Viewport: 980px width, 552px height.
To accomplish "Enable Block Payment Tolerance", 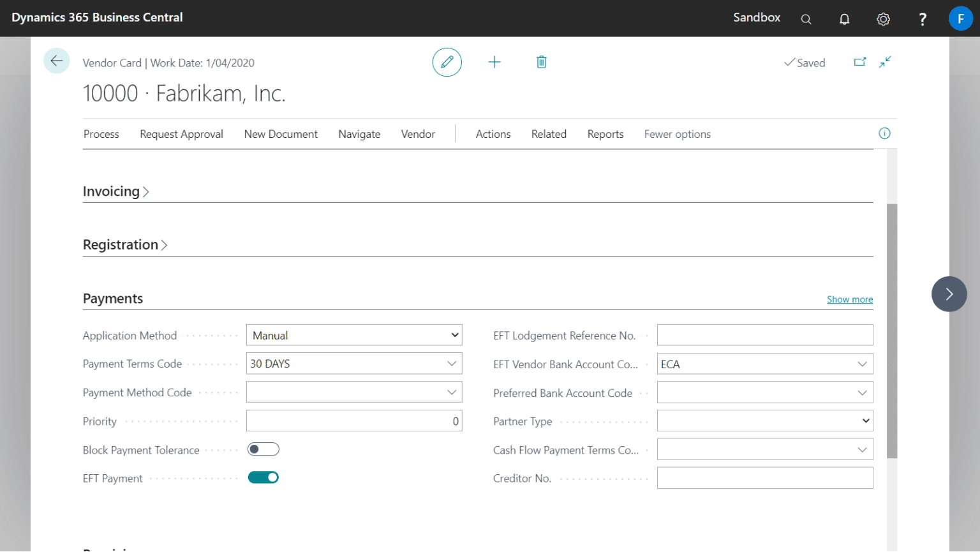I will point(263,449).
